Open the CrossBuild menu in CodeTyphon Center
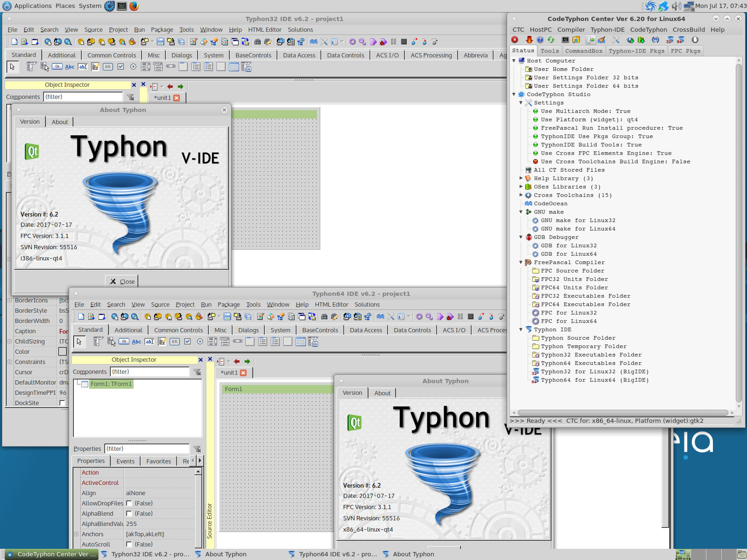This screenshot has width=747, height=560. 689,29
